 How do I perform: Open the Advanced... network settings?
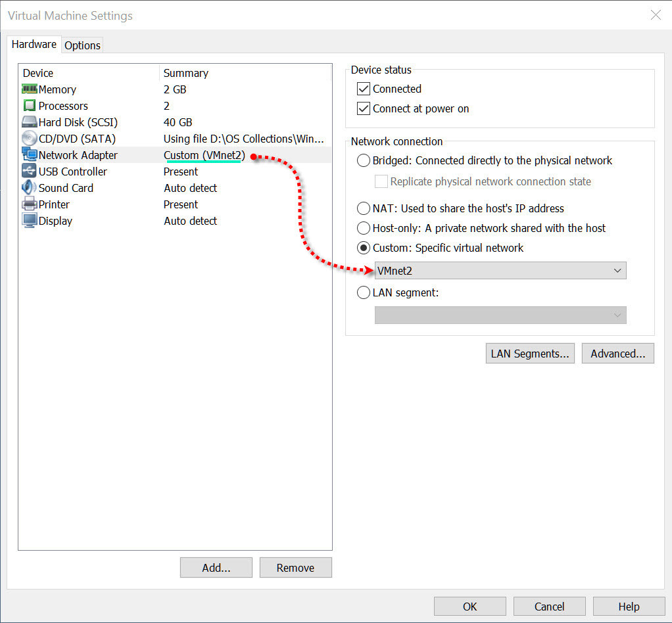pos(617,354)
